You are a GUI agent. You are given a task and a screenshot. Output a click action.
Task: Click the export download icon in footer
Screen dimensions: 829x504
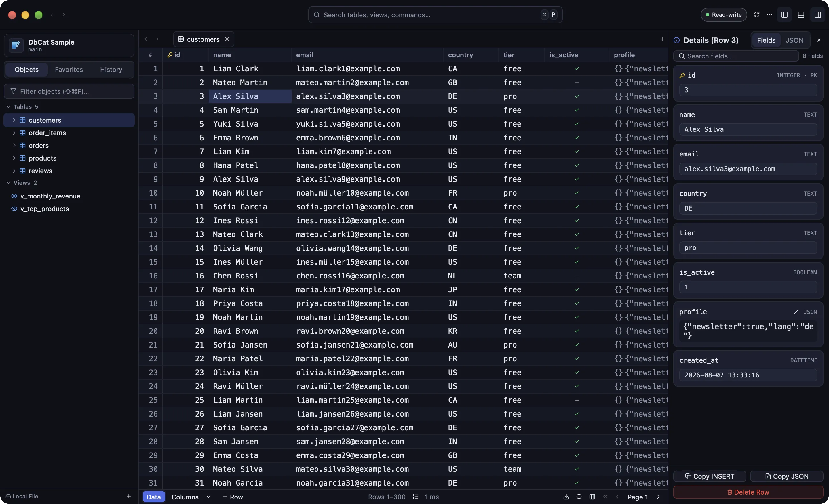pyautogui.click(x=566, y=497)
